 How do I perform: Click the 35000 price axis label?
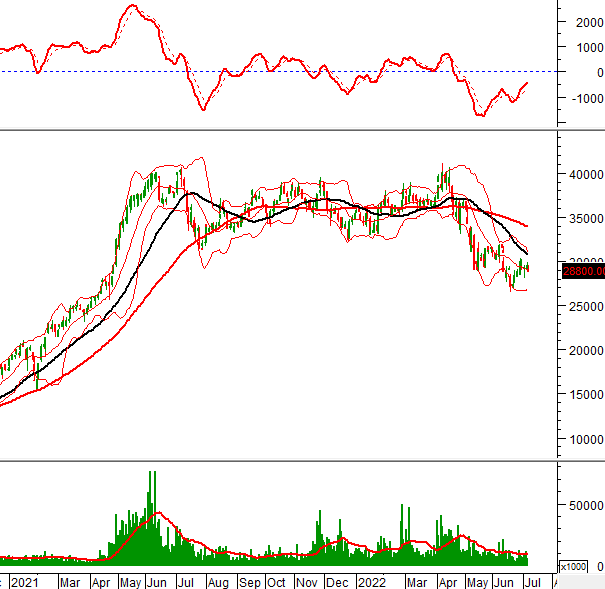[584, 218]
